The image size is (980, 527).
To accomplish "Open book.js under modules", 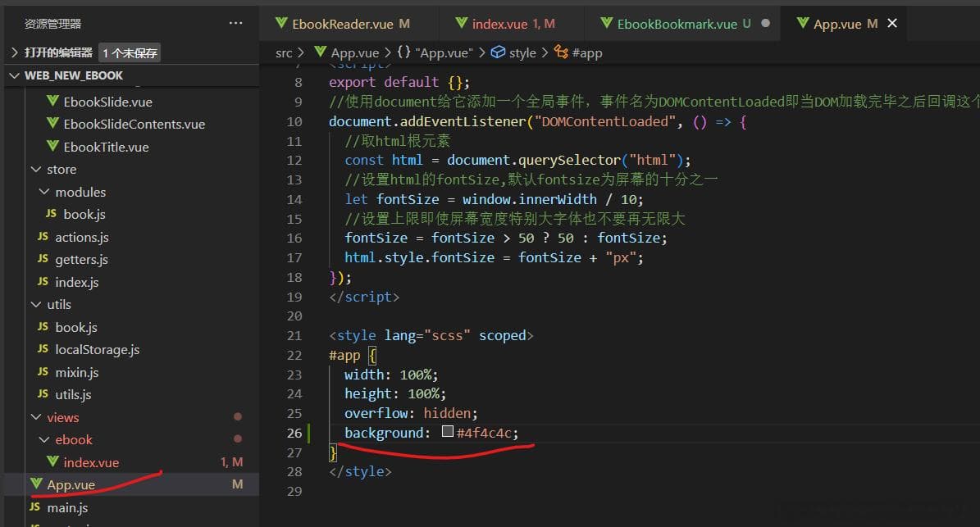I will point(84,214).
